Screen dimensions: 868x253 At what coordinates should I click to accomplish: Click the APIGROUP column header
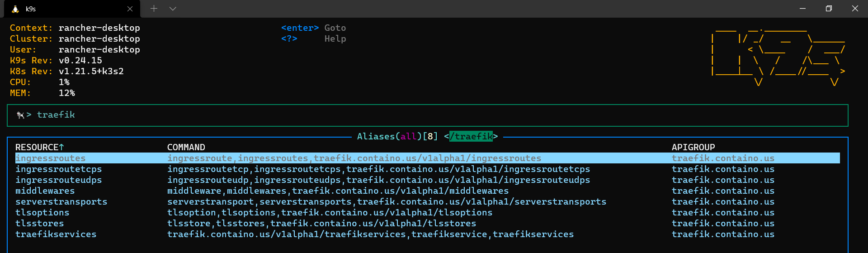693,147
